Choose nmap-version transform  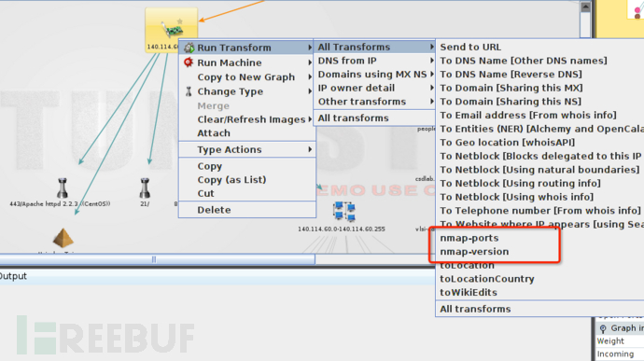point(474,251)
